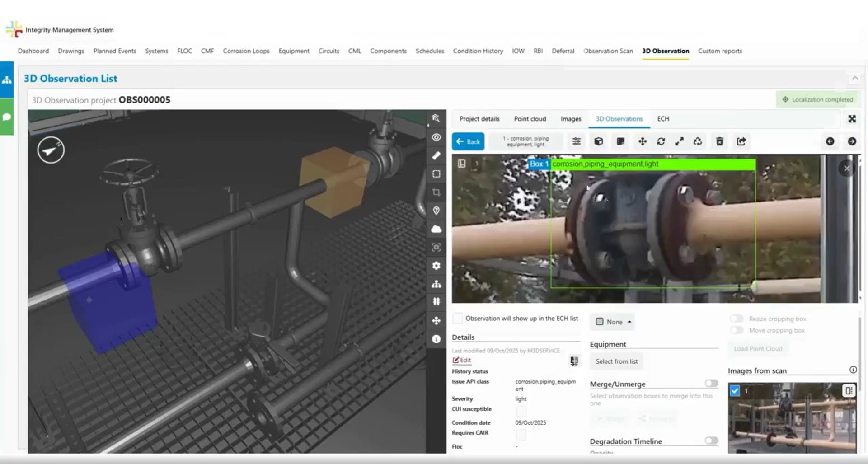Turn on Degradation Timeline toggle
Viewport: 868px width, 464px height.
point(711,441)
